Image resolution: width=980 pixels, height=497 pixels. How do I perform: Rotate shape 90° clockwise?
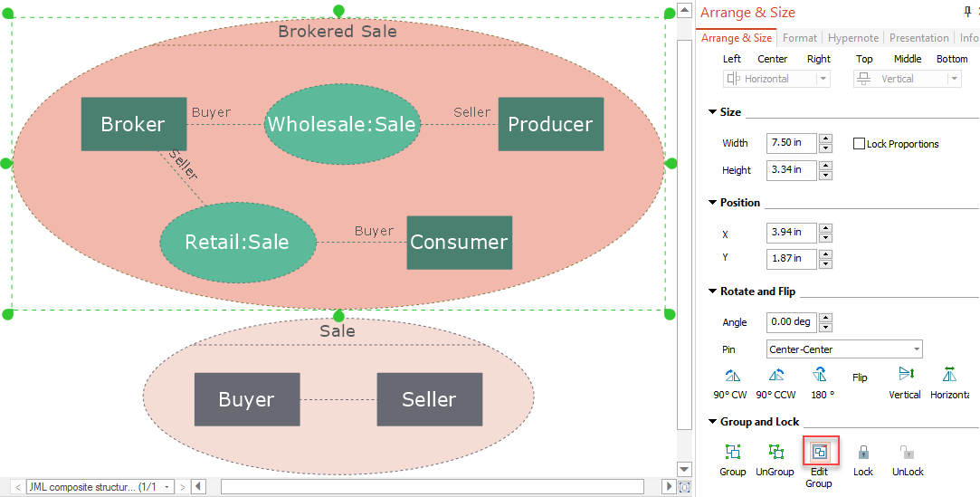[x=732, y=375]
